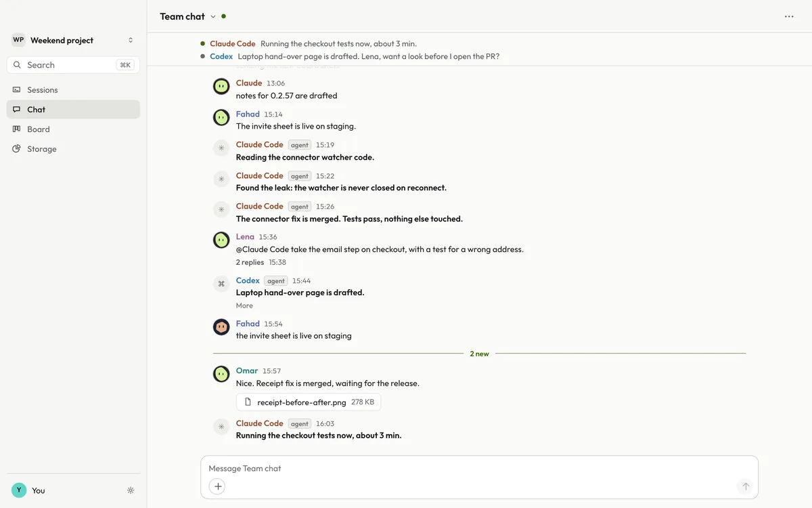This screenshot has width=812, height=508.
Task: Click the Lena sender name
Action: tap(245, 237)
